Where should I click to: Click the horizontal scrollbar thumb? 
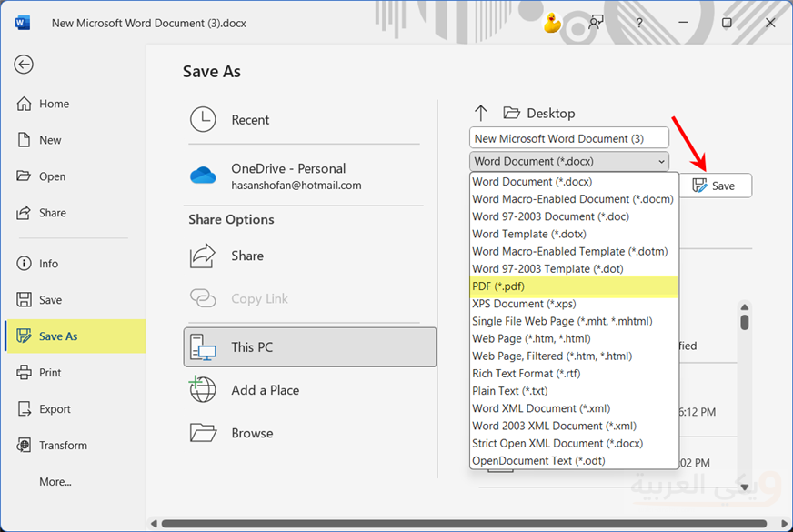[465, 524]
